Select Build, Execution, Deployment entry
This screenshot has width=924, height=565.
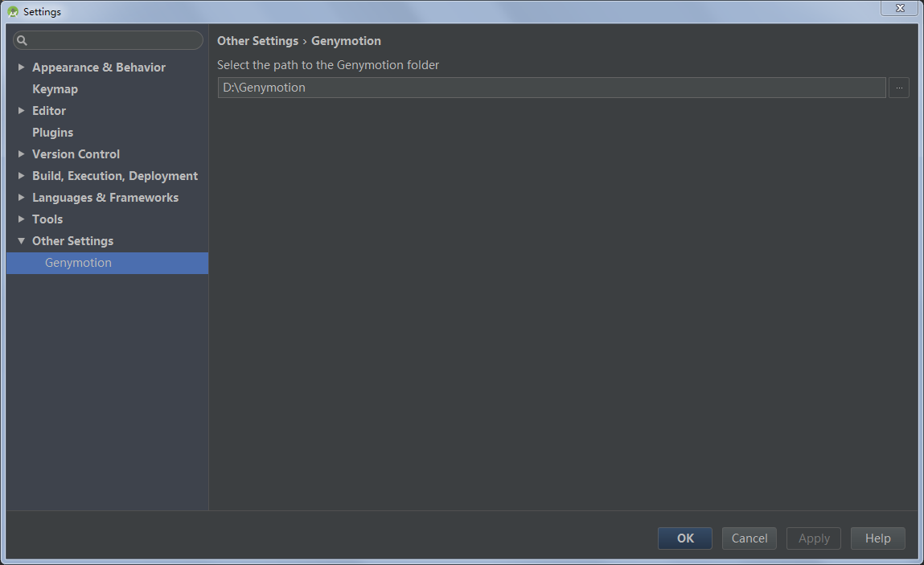[x=115, y=175]
